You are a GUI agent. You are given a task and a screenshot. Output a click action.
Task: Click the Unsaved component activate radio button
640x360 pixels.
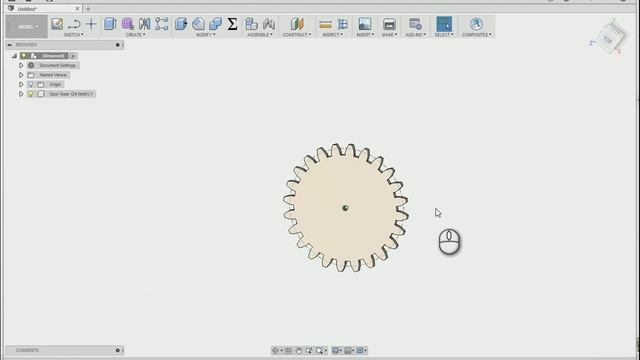pyautogui.click(x=73, y=56)
